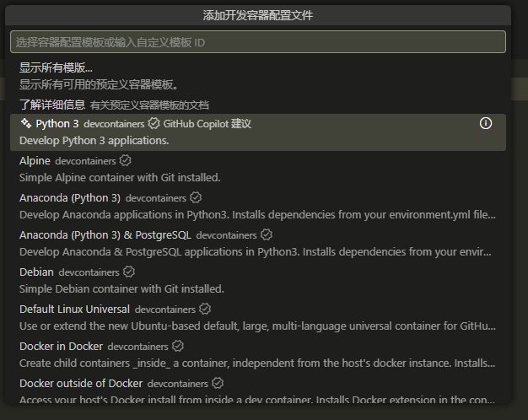
Task: Click the 显示所有可用的预定义容器模板 description
Action: [99, 84]
